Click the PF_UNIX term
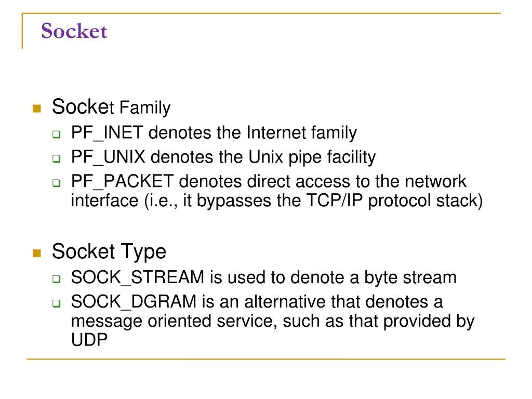This screenshot has width=532, height=399. (x=108, y=157)
